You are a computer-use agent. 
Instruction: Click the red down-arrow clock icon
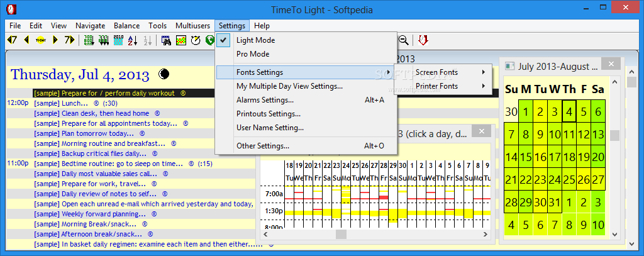point(423,40)
